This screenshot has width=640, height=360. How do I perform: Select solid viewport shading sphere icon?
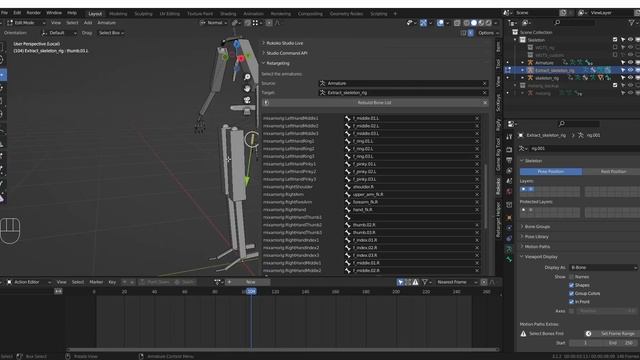[x=473, y=23]
